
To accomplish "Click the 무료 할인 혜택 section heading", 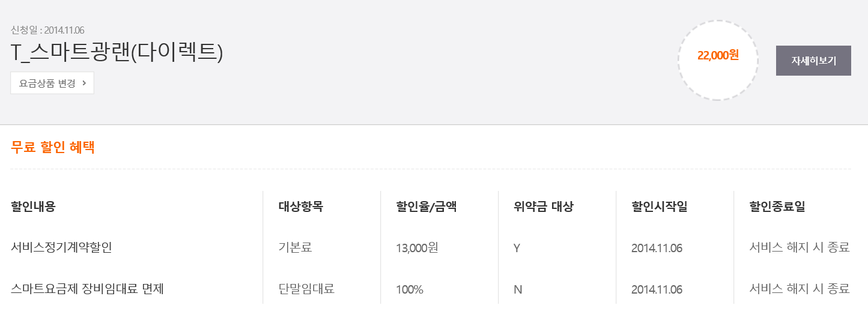I will click(53, 148).
